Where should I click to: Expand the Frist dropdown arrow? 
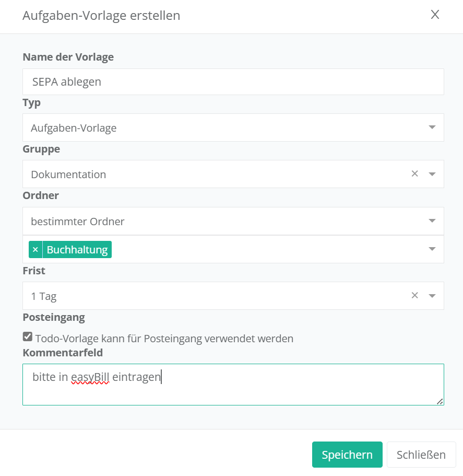point(432,296)
